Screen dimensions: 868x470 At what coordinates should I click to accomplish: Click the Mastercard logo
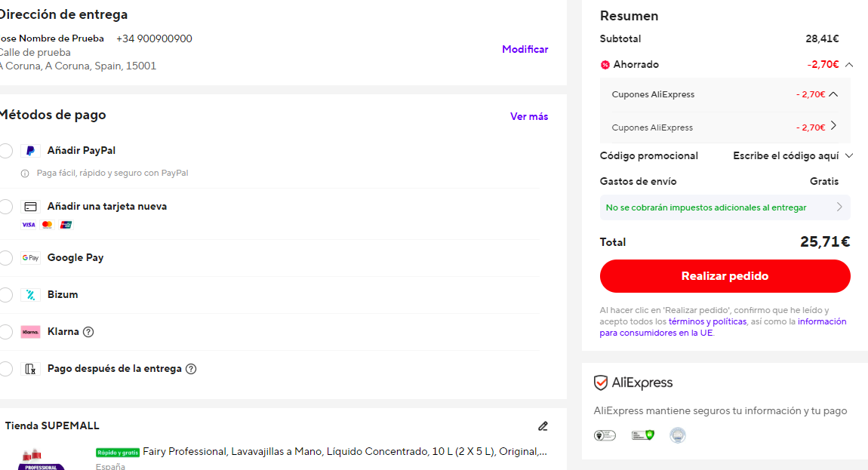[x=47, y=225]
